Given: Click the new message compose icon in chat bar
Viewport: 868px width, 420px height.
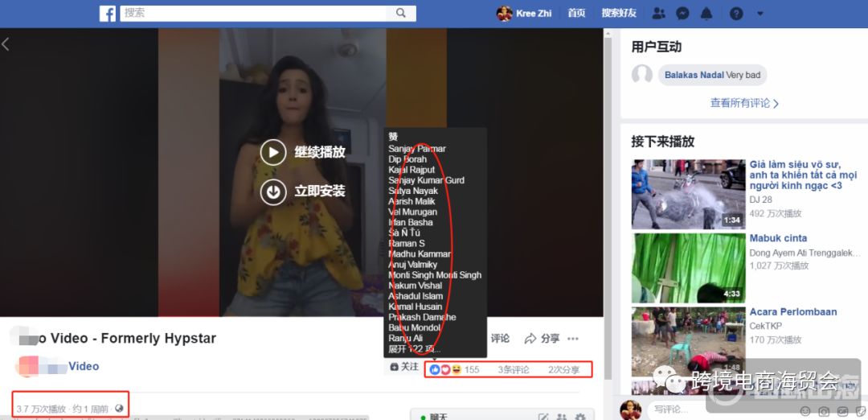Looking at the screenshot, I should [543, 417].
